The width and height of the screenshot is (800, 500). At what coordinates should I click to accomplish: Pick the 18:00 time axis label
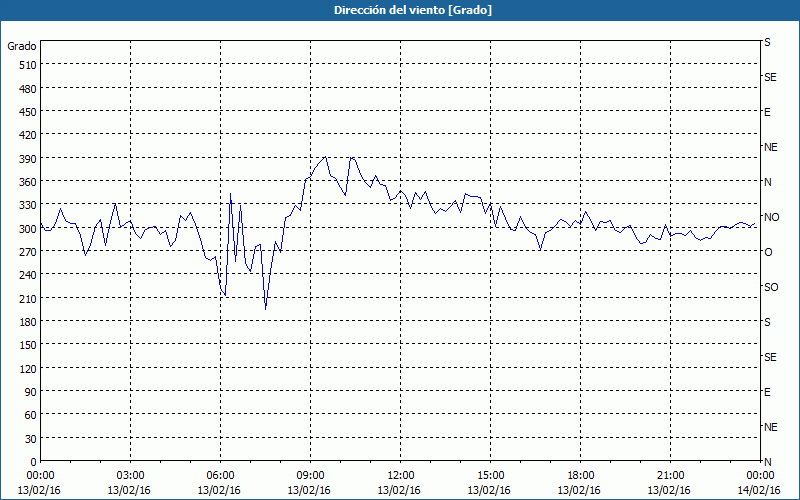580,476
